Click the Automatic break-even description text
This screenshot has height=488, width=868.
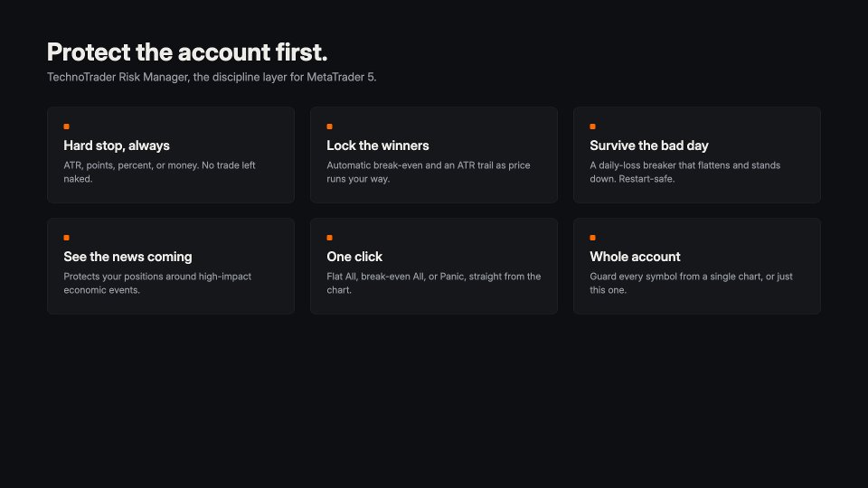click(x=429, y=172)
